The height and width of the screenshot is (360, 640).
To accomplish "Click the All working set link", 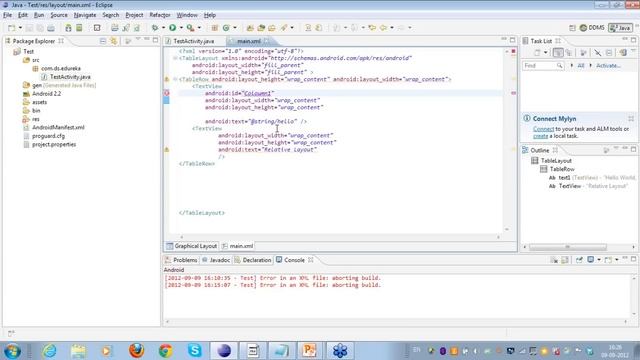I will pos(580,66).
